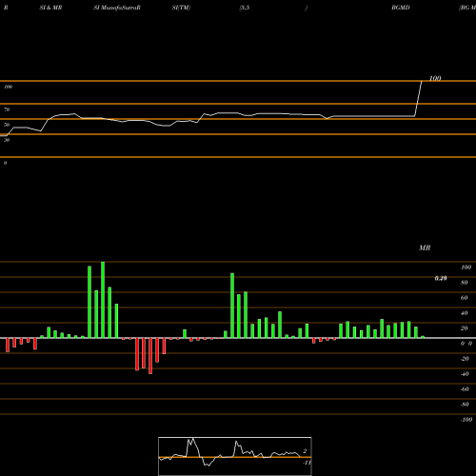Screen dimensions: 476x476
Task: Click the '0.26' MR value
Action: point(441,278)
